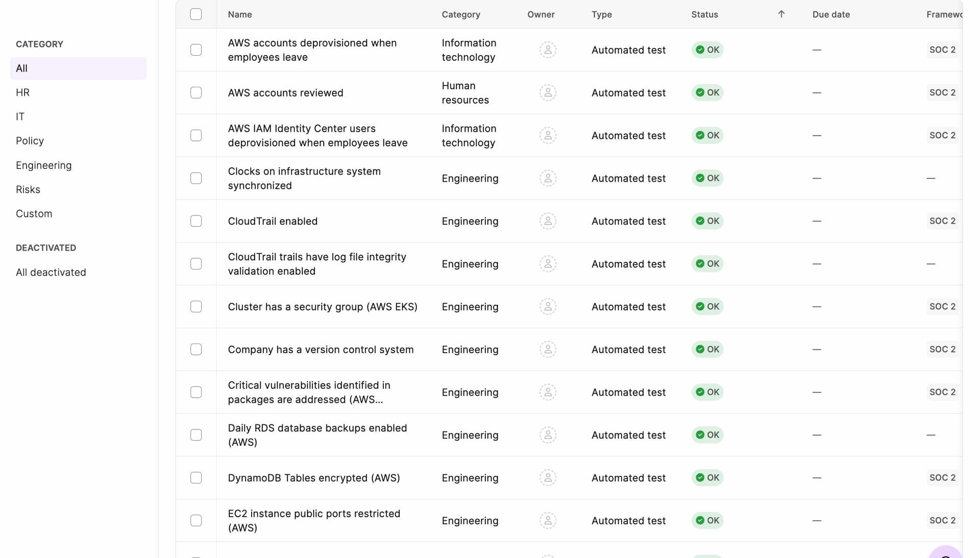Click the sort ascending arrow in the header
Image resolution: width=980 pixels, height=558 pixels.
(781, 14)
